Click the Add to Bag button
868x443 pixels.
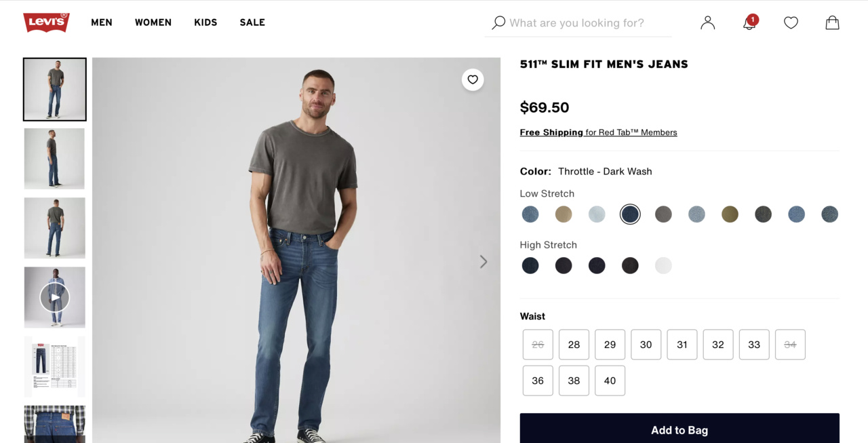pyautogui.click(x=679, y=429)
